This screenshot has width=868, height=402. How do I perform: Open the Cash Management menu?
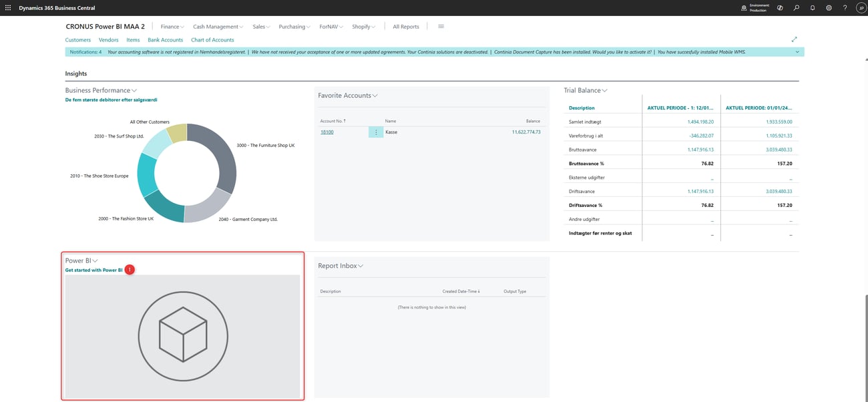[x=218, y=27]
